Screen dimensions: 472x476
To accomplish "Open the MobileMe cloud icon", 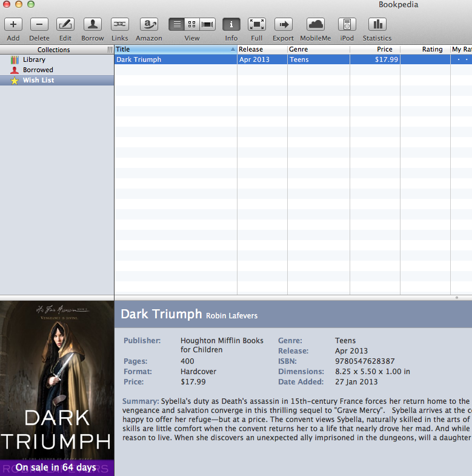I will 316,25.
